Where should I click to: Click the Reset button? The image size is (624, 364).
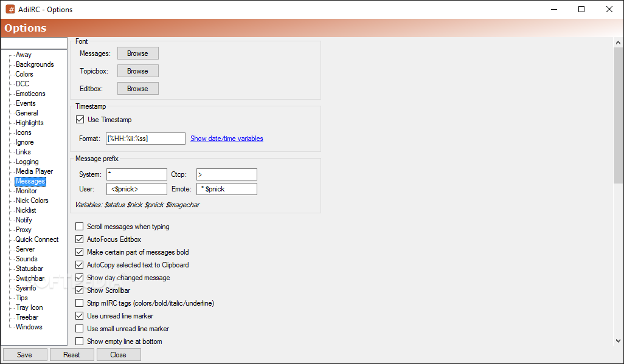(x=72, y=354)
